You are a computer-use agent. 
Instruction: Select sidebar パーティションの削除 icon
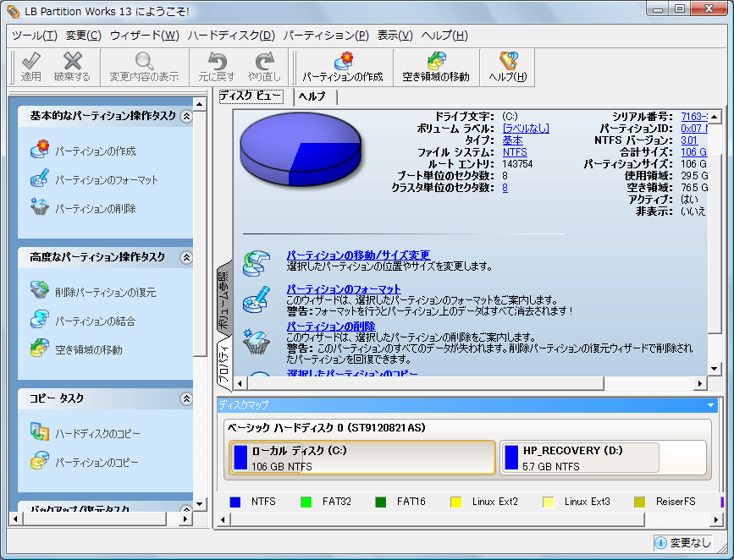40,207
